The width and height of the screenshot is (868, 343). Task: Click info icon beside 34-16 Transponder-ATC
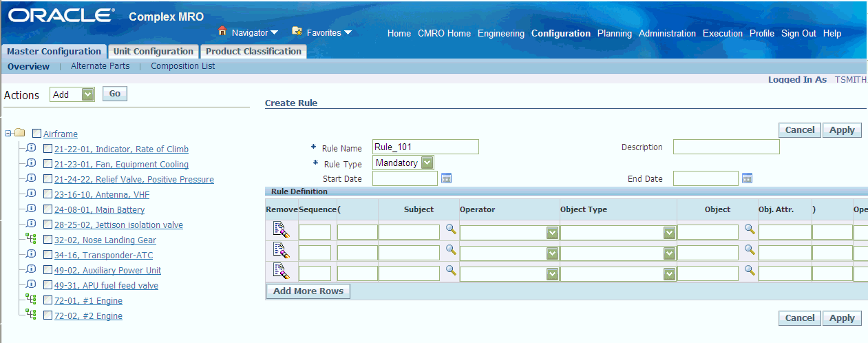pos(30,254)
